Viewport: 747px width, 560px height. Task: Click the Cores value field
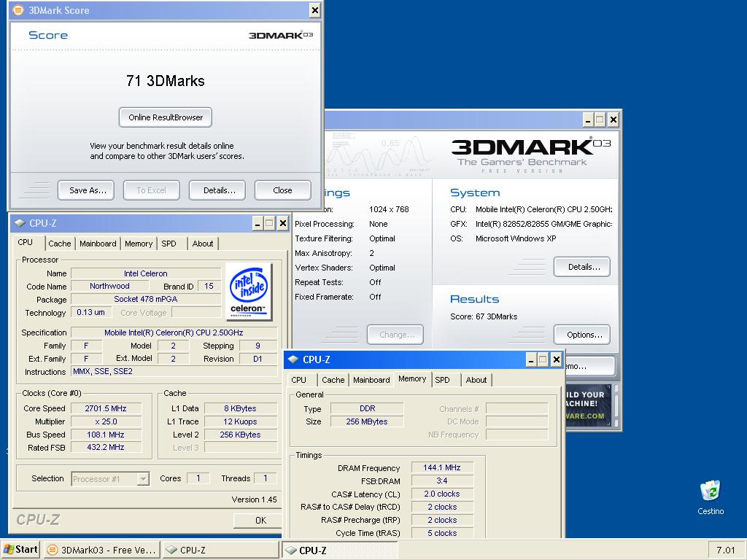point(198,478)
